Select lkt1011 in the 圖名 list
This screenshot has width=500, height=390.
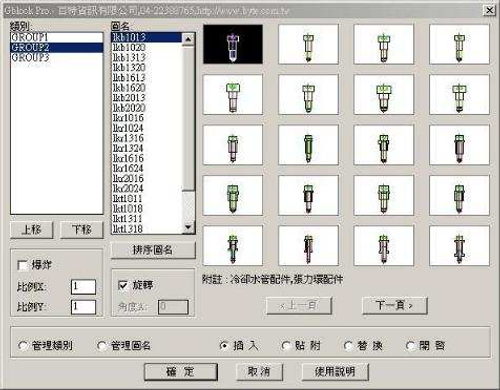point(147,199)
